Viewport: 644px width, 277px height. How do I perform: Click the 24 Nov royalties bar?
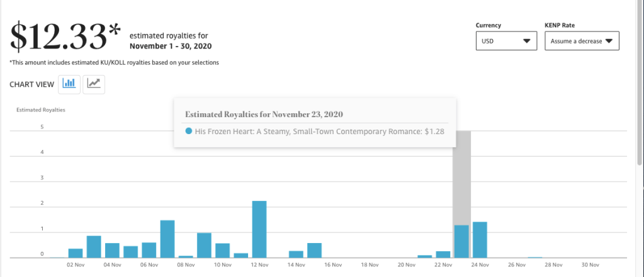click(480, 240)
